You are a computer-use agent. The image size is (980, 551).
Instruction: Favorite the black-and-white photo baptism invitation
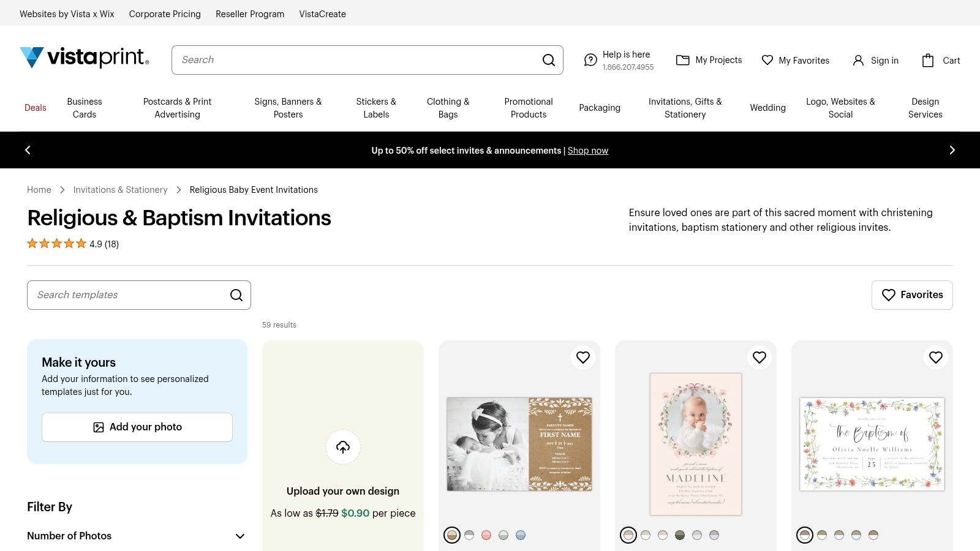[583, 358]
